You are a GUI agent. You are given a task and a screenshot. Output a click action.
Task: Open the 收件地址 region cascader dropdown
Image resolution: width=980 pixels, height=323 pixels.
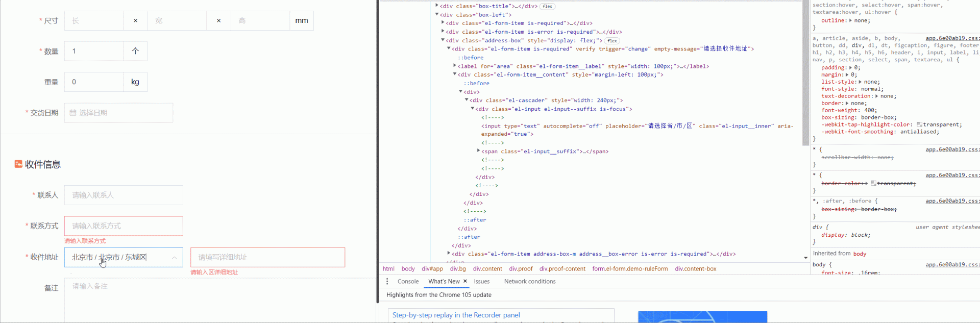[124, 257]
